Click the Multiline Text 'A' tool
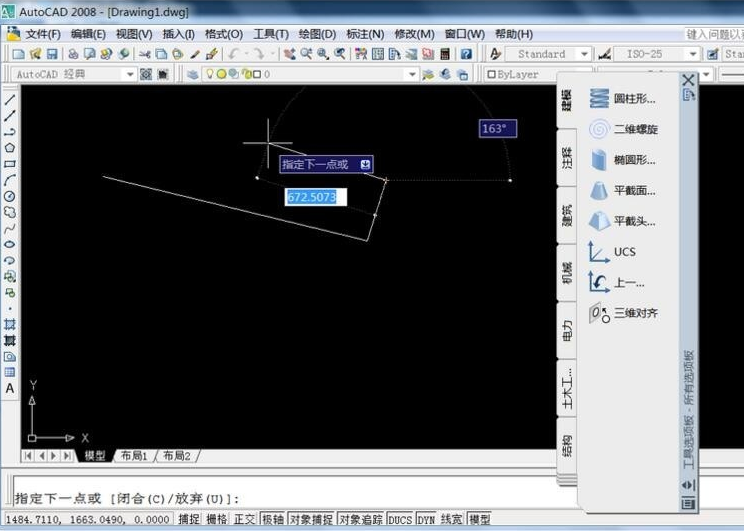This screenshot has width=744, height=531. (x=10, y=388)
